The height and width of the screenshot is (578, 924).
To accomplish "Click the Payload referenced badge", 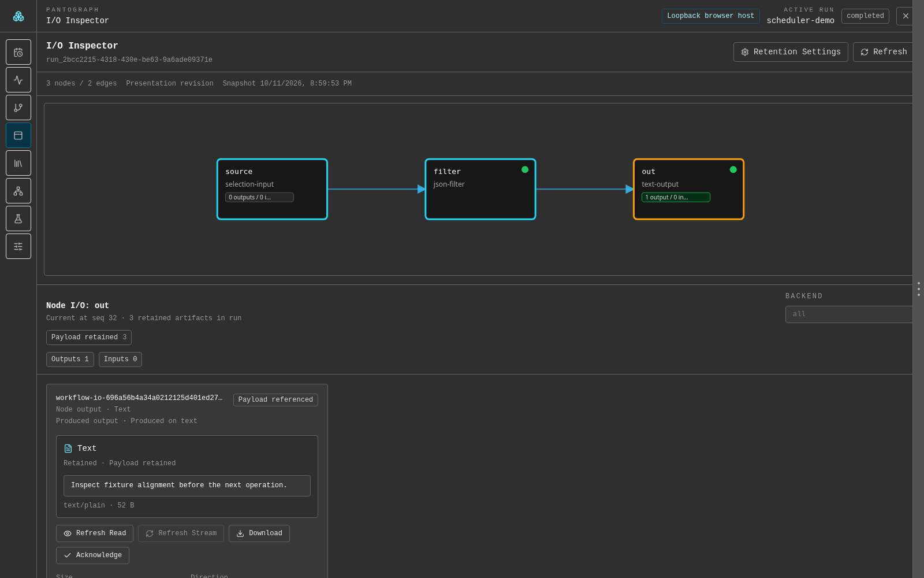I will tap(275, 400).
